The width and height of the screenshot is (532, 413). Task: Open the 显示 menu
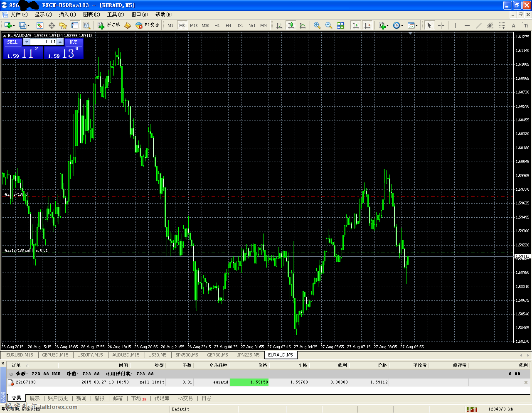pos(43,15)
